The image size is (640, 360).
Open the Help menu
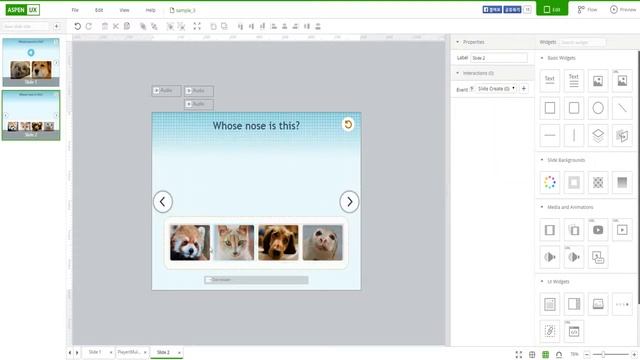coord(151,10)
